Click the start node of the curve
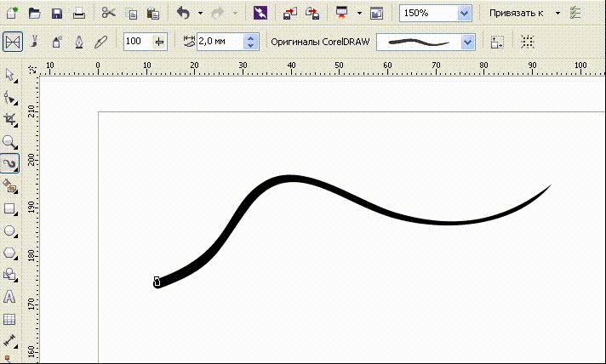The image size is (606, 364). click(157, 282)
